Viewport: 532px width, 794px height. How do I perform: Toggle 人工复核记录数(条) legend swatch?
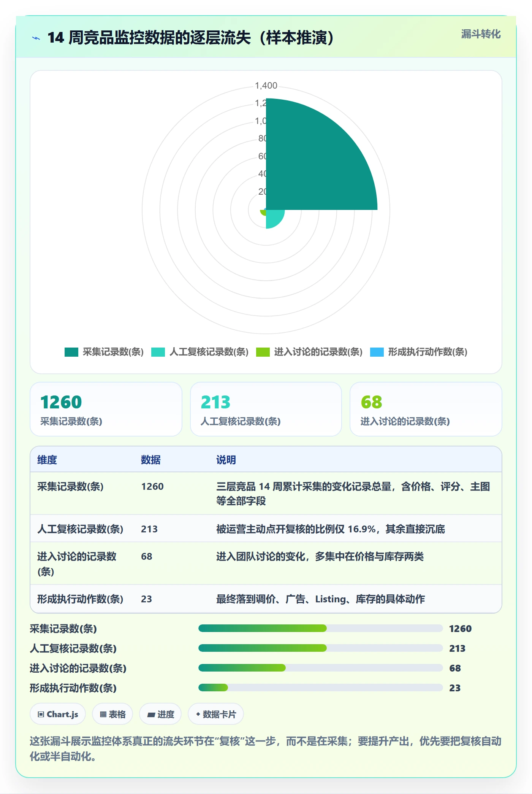[x=158, y=352]
